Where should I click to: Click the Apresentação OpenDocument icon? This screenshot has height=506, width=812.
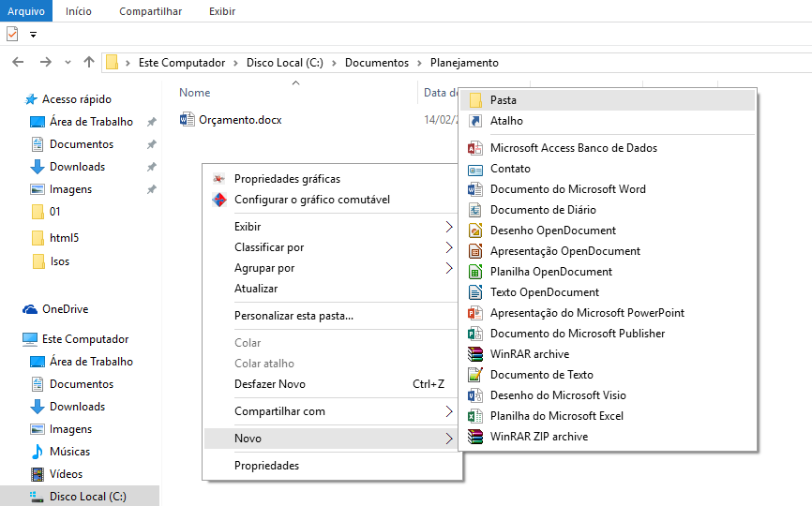point(474,251)
